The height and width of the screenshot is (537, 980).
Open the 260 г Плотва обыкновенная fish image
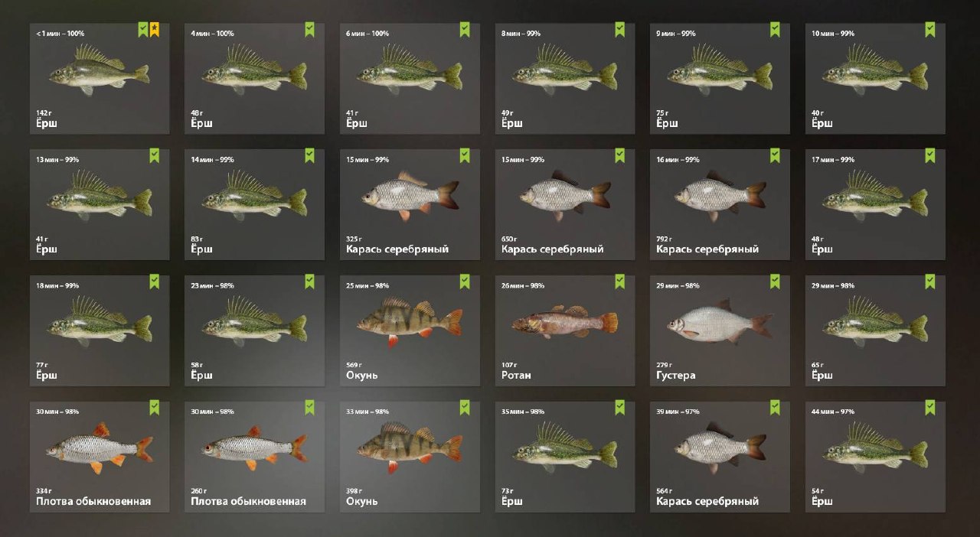[255, 447]
